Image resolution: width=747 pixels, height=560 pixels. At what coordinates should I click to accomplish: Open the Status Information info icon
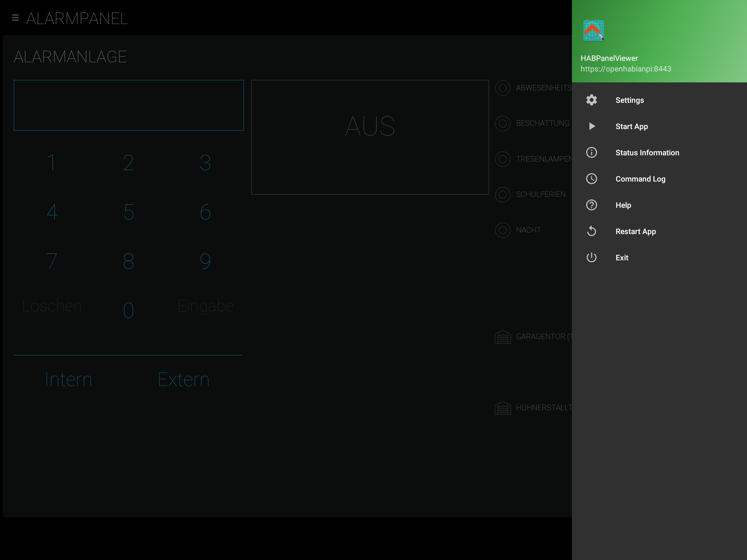point(591,152)
